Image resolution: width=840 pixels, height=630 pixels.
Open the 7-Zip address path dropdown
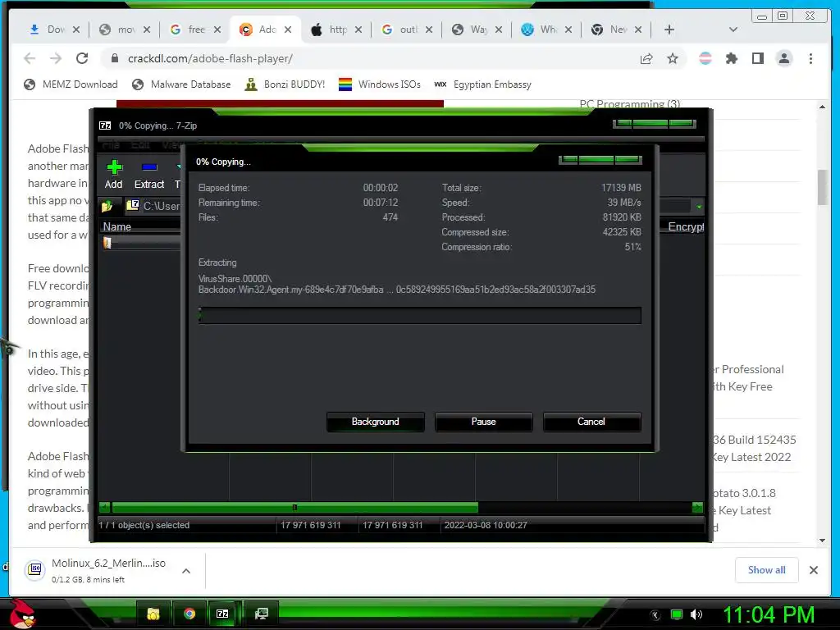tap(699, 206)
